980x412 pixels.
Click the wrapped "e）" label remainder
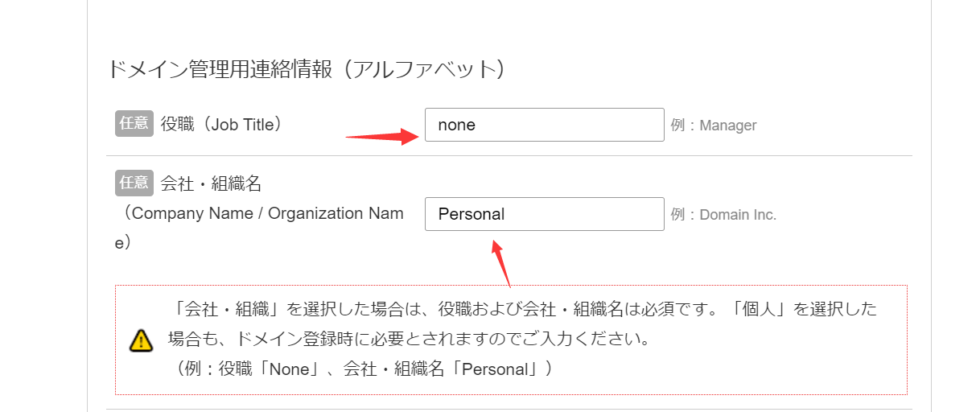tap(122, 242)
